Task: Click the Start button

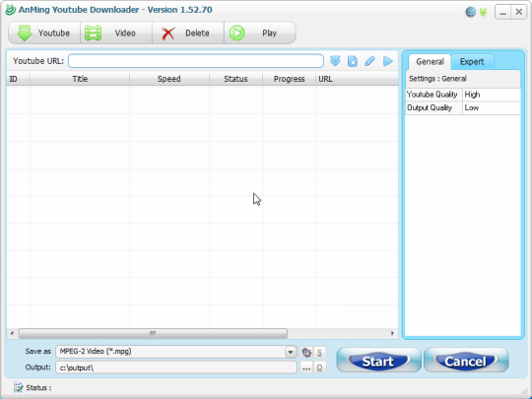Action: click(378, 361)
